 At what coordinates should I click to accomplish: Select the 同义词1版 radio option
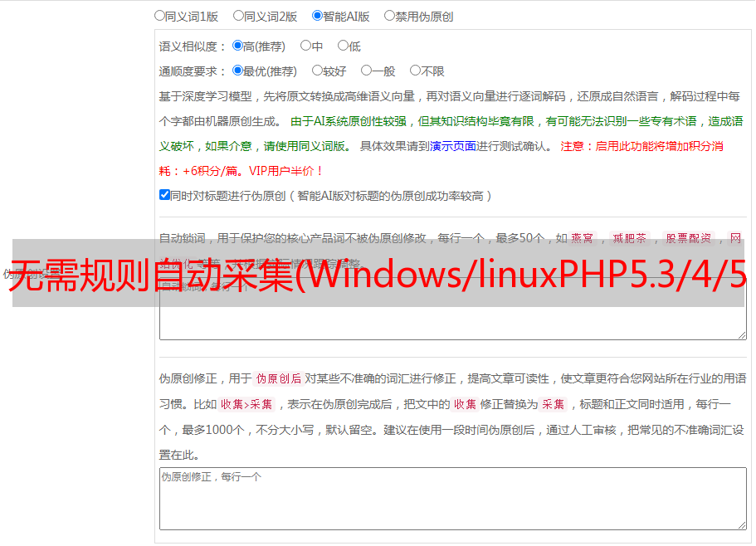[x=159, y=16]
